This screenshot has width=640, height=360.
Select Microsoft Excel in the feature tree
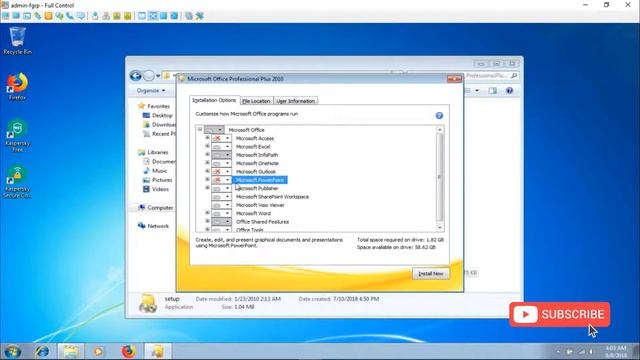[x=253, y=147]
